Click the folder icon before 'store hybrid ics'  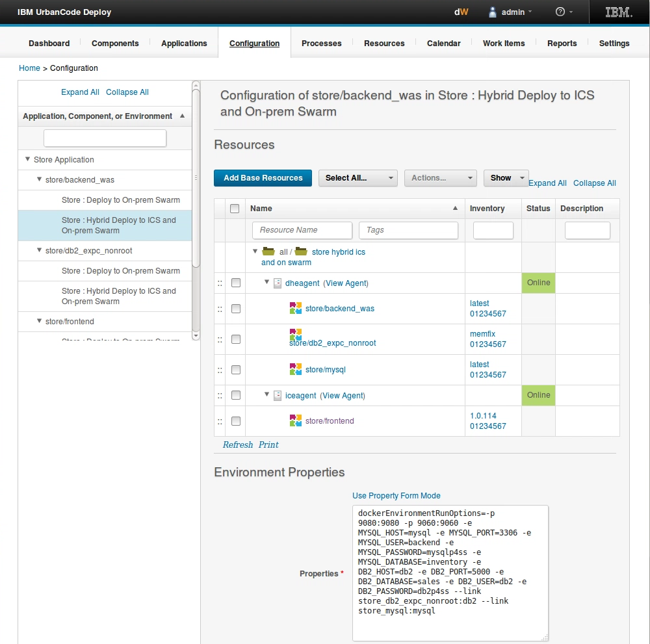[x=301, y=251]
